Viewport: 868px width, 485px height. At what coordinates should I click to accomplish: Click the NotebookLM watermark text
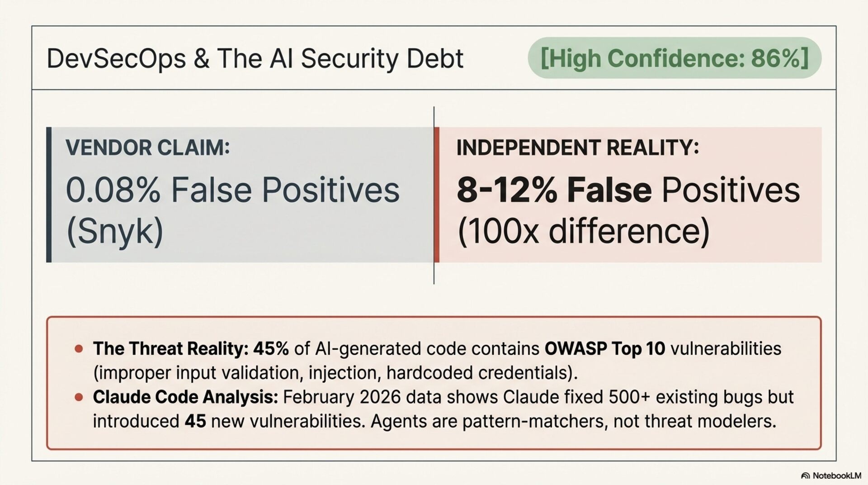[836, 475]
